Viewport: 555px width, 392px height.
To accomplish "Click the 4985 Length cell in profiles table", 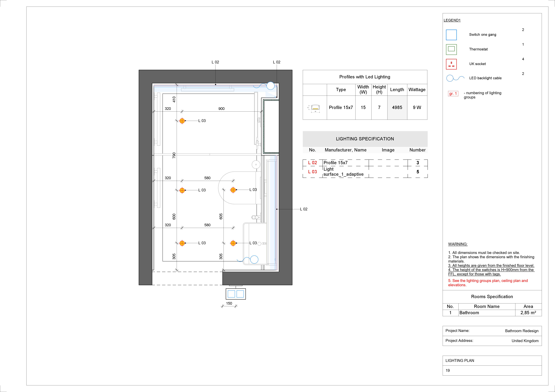I will point(397,108).
